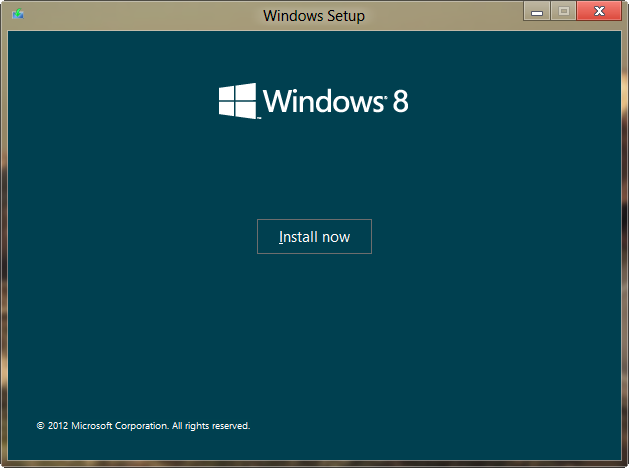Click the Install now button
Viewport: 629px width, 468px height.
click(314, 237)
